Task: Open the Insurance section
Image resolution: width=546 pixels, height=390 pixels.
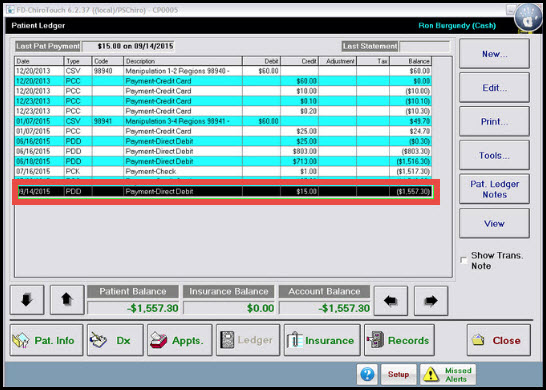Action: click(322, 340)
